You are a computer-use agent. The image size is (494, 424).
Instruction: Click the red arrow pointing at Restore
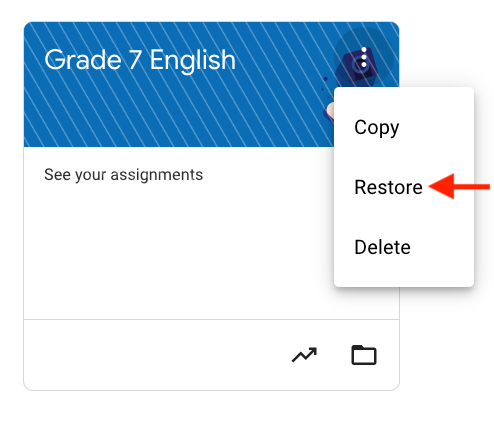459,186
